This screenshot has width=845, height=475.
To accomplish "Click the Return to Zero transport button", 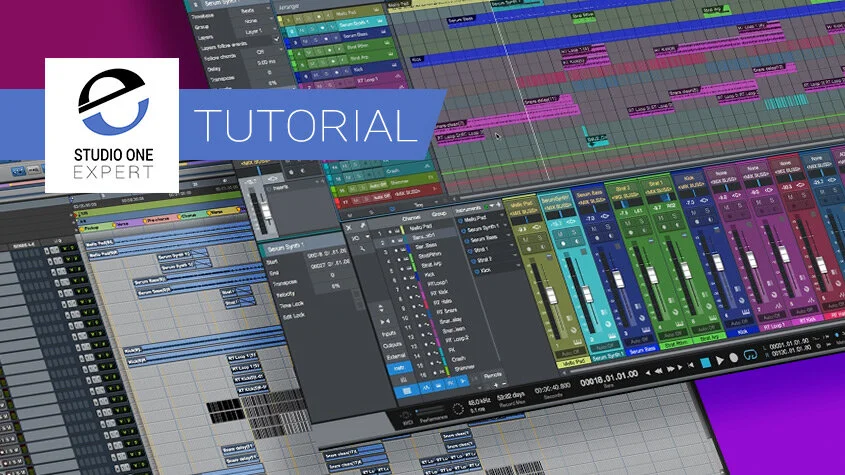I will (x=690, y=366).
